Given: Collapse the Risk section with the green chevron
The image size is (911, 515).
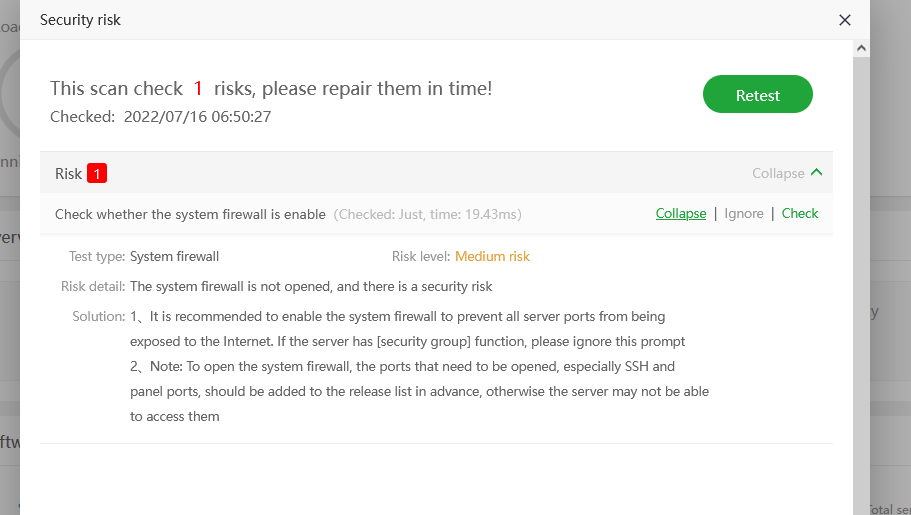Looking at the screenshot, I should pos(817,173).
